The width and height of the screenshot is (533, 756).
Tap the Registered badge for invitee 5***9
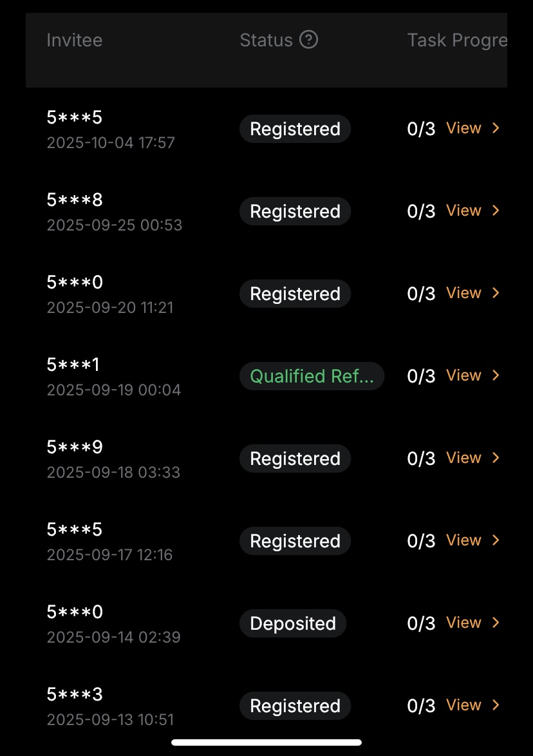point(295,458)
